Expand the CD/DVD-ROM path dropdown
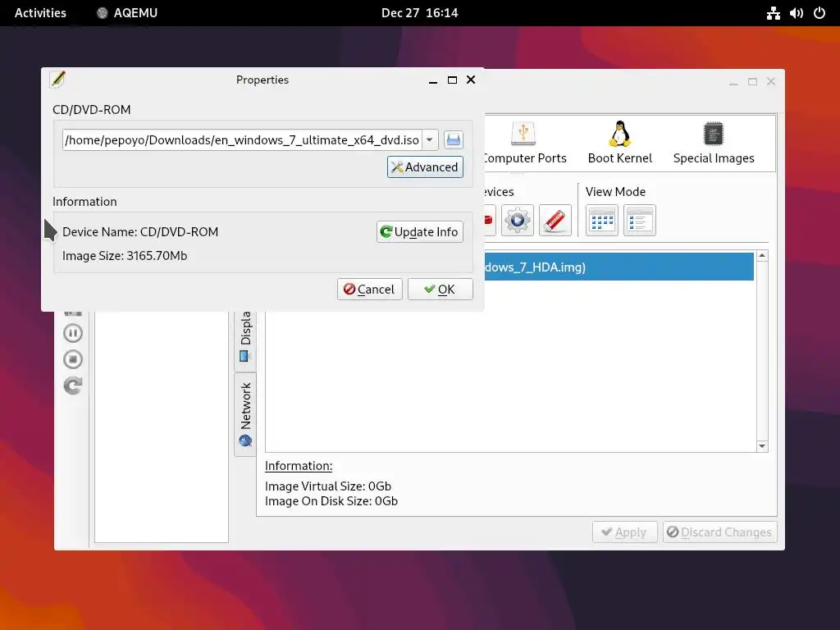840x630 pixels. click(430, 139)
